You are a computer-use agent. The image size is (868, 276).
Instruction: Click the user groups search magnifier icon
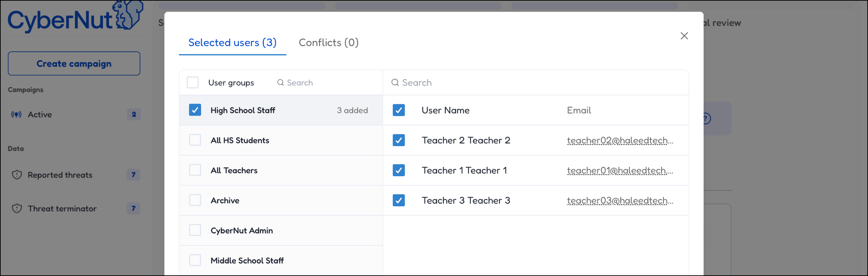[x=280, y=83]
